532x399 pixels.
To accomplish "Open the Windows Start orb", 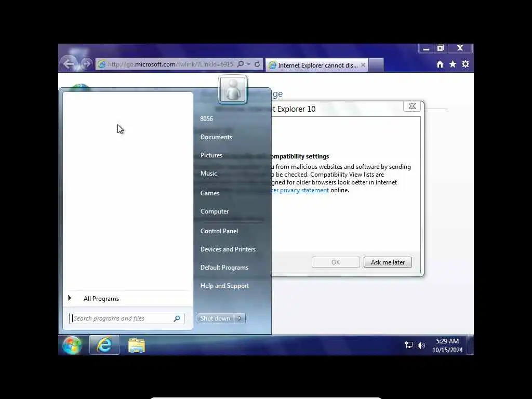I will tap(72, 345).
